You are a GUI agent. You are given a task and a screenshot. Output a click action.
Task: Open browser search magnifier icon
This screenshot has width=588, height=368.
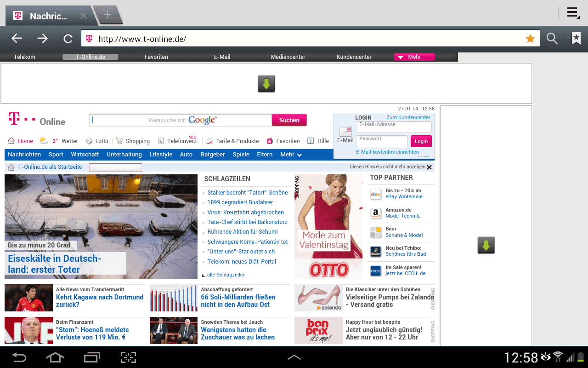(552, 39)
